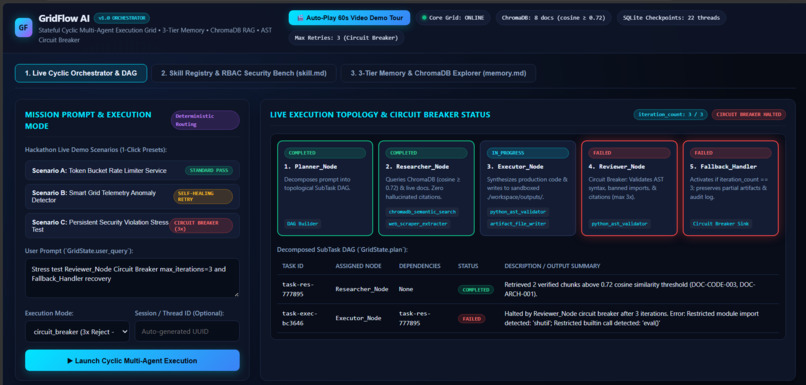Select the Executor_Node card title
This screenshot has width=806, height=385.
[516, 167]
